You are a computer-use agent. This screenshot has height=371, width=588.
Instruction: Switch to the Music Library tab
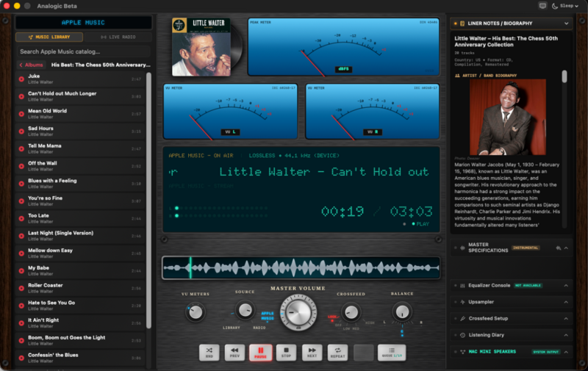tap(49, 37)
